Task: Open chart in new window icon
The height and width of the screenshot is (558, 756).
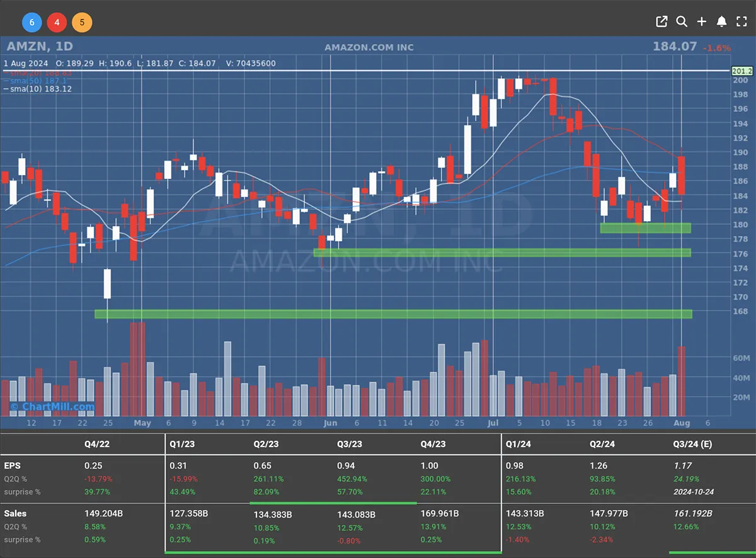Action: tap(661, 21)
